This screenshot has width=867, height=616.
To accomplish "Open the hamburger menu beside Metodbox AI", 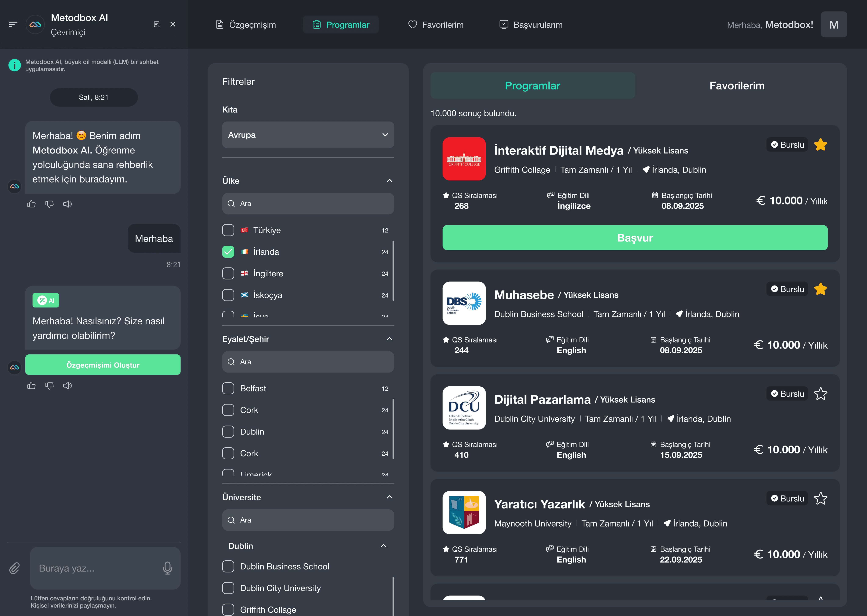I will click(13, 24).
